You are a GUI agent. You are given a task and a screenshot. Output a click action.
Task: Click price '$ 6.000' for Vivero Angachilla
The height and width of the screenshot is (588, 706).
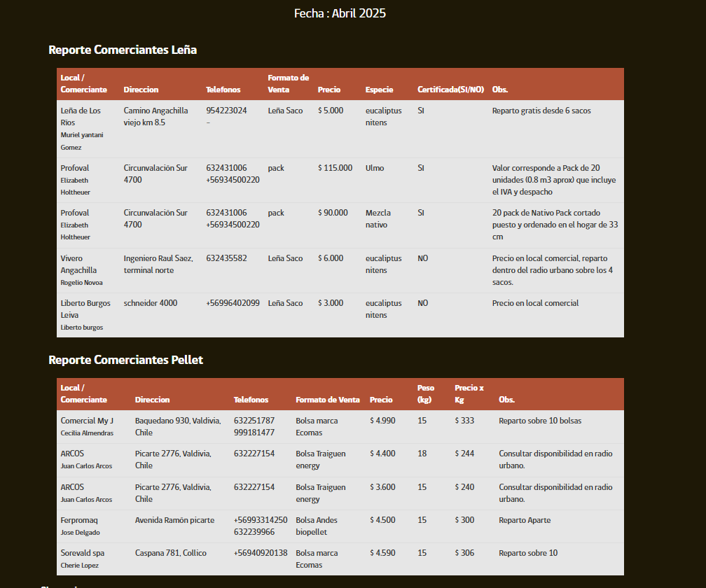(x=331, y=258)
